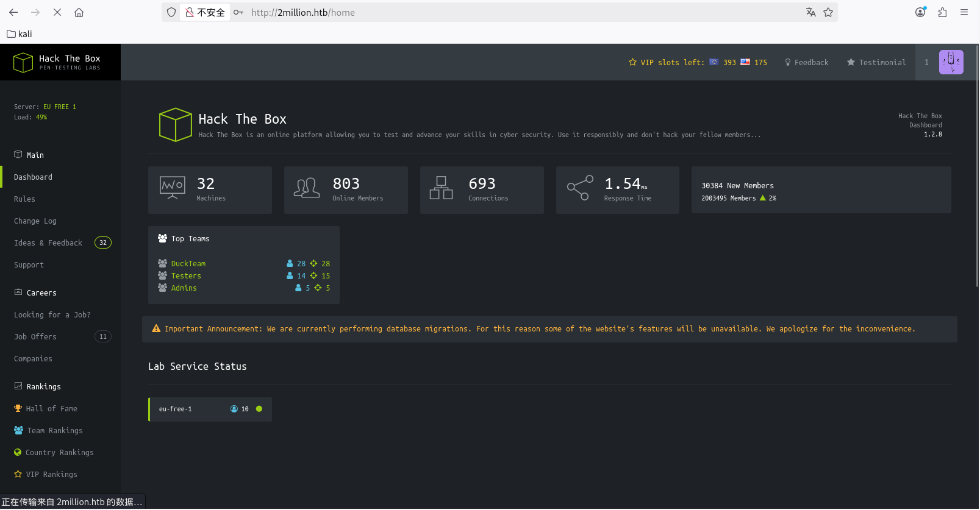Open the Rules page in the sidebar
Screen dimensions: 980x510
(24, 199)
